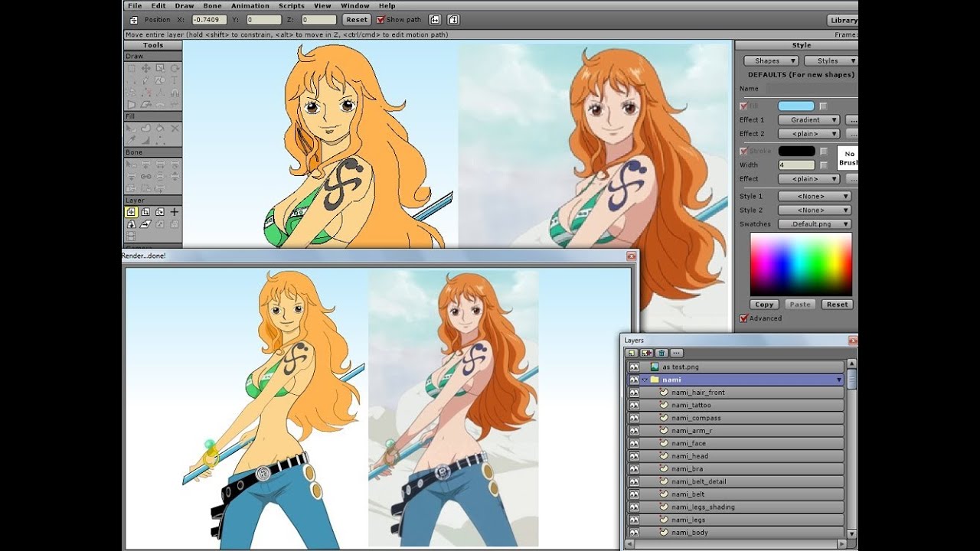This screenshot has width=980, height=551.
Task: Select the Add Text draw tool
Action: tap(175, 80)
